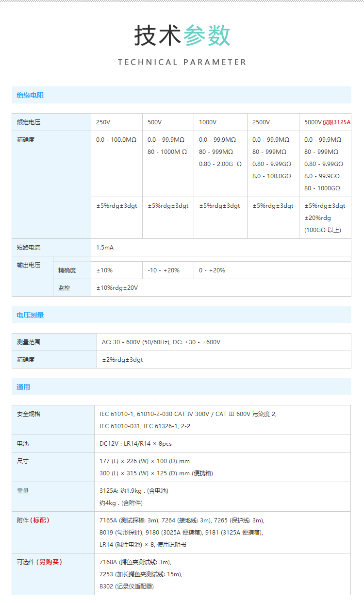364x603 pixels.
Task: Click the 附件 (标配) row label
Action: pos(33,520)
